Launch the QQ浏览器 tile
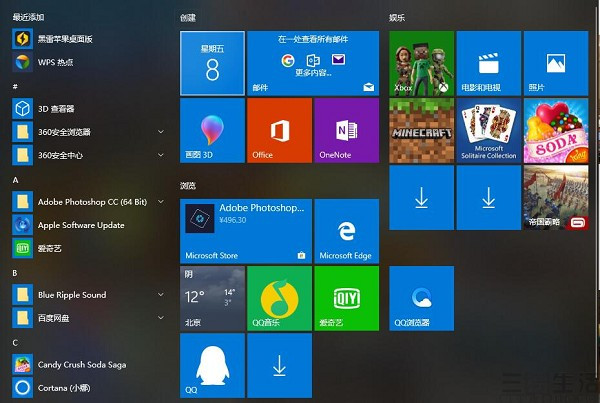The image size is (600, 403). pyautogui.click(x=421, y=298)
